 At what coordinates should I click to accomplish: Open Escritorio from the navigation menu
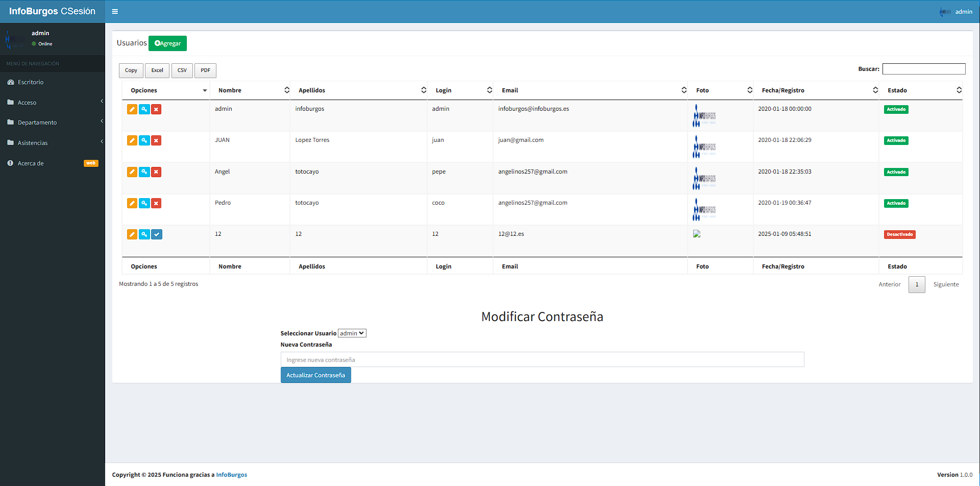point(31,82)
